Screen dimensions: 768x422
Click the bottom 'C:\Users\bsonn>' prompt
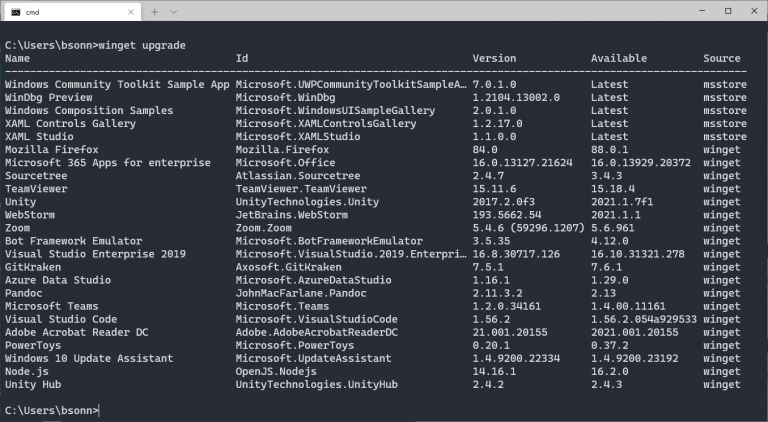(51, 410)
